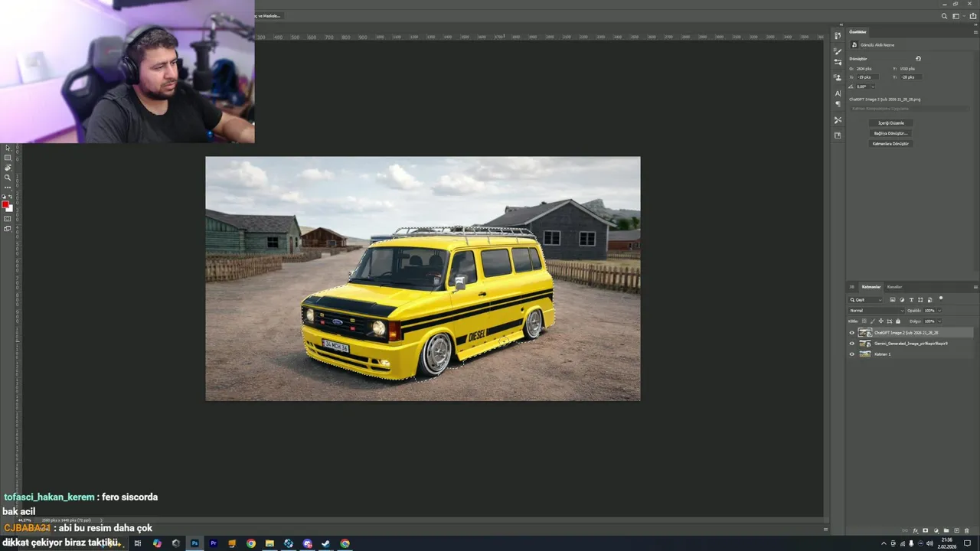Reset transform in Dönüştür section
Image resolution: width=980 pixels, height=551 pixels.
(918, 59)
